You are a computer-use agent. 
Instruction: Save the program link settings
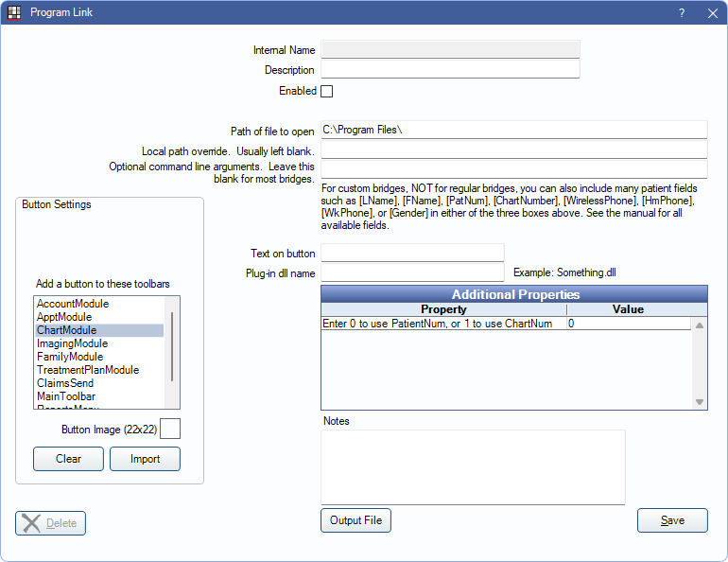click(672, 520)
